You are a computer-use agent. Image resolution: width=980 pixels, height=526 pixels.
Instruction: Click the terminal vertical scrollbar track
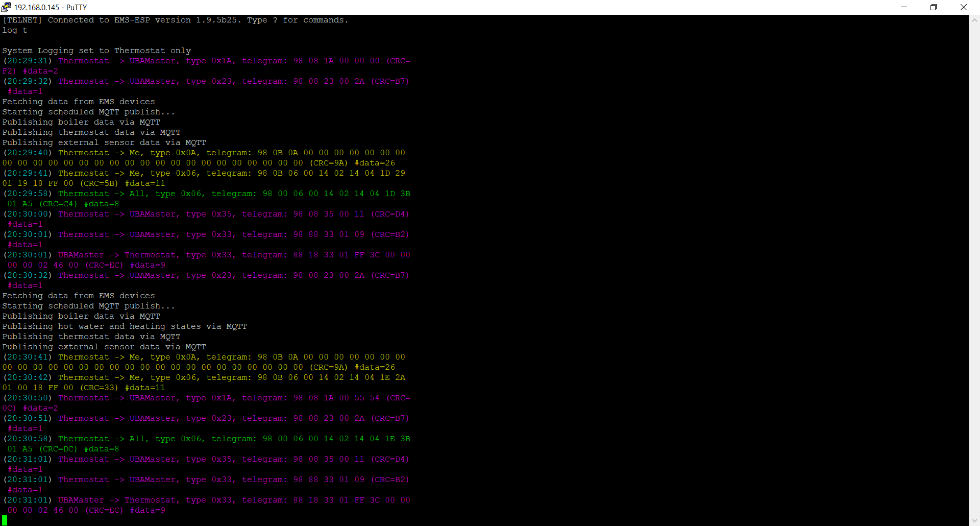tap(974, 271)
